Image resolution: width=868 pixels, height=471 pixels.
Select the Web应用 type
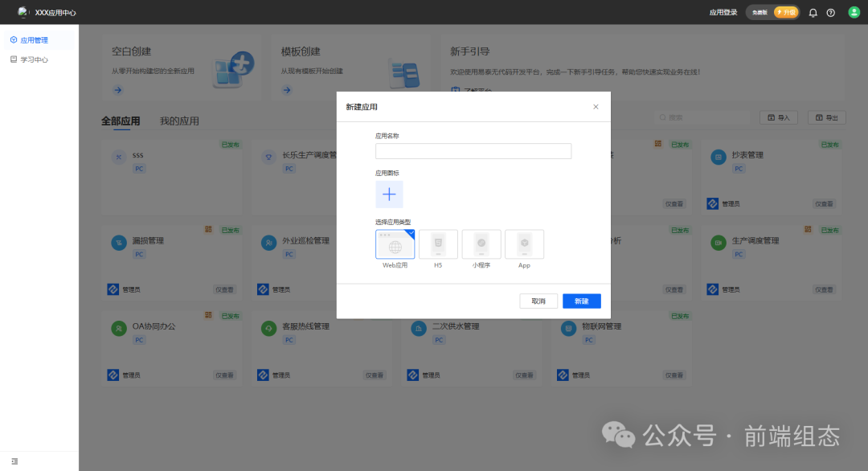(395, 244)
